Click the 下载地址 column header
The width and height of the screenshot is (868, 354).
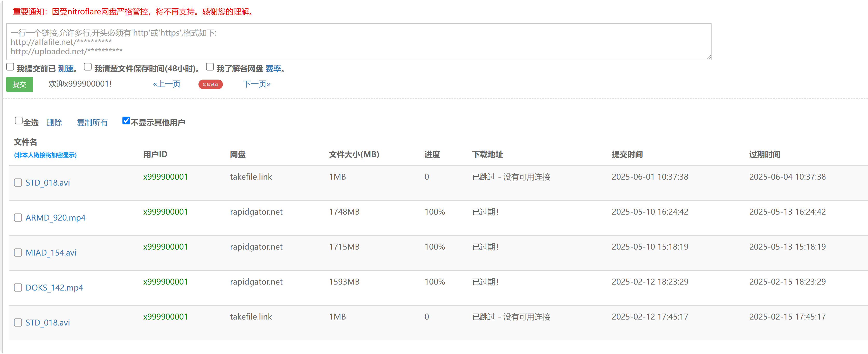[488, 154]
